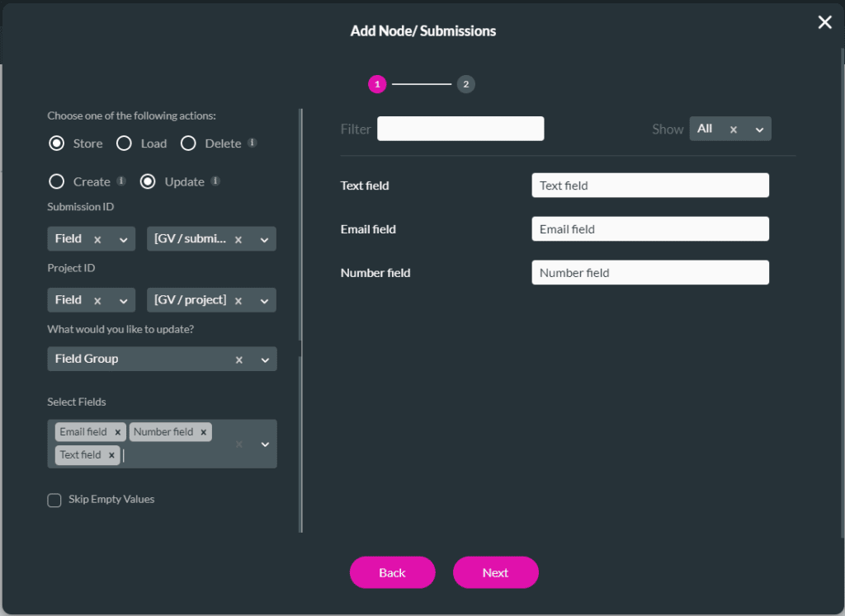This screenshot has width=845, height=616.
Task: Select the Load radio option
Action: [125, 143]
